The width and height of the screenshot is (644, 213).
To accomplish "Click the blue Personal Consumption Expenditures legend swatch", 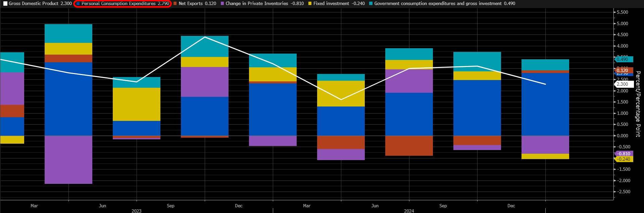I will [78, 4].
